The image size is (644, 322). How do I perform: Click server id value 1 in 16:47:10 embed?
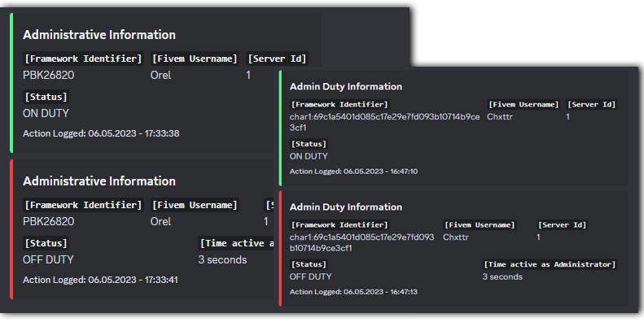[x=567, y=117]
